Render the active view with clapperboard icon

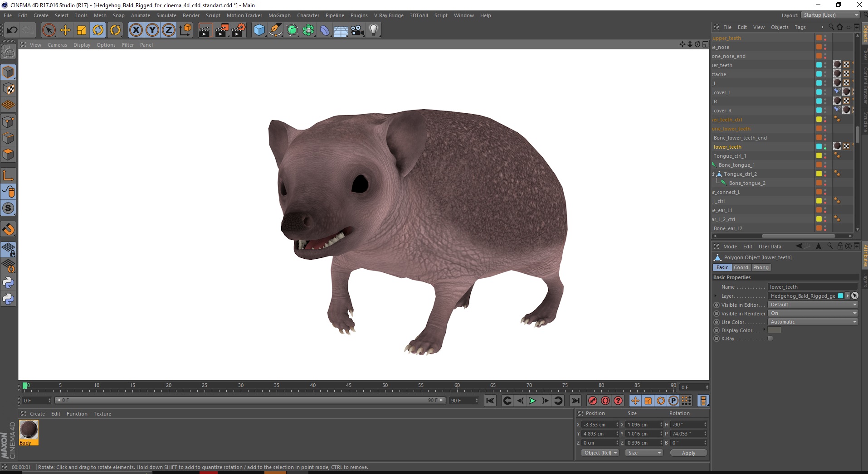[x=205, y=30]
